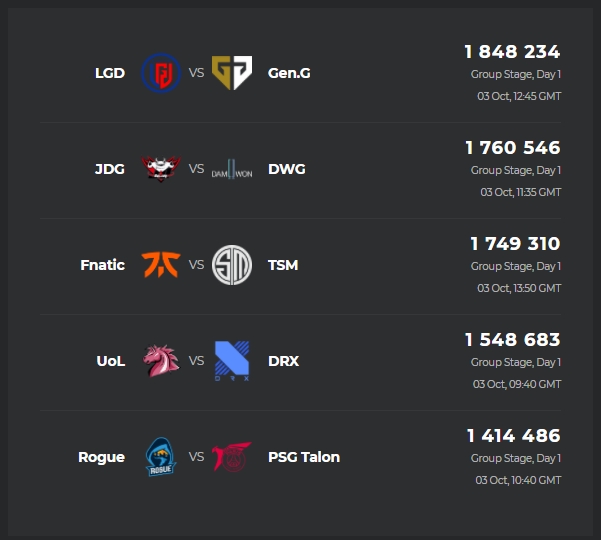Click the Fnatic orange logo
This screenshot has height=540, width=601.
(x=160, y=264)
